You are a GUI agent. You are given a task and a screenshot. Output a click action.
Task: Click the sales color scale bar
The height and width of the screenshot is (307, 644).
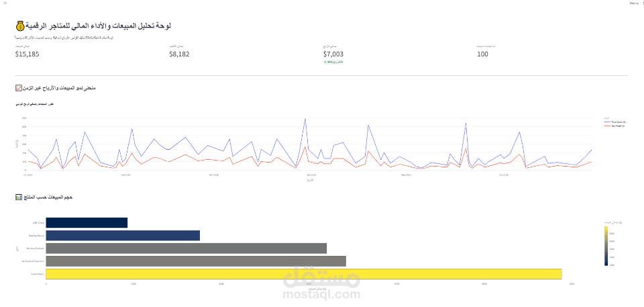pos(606,246)
